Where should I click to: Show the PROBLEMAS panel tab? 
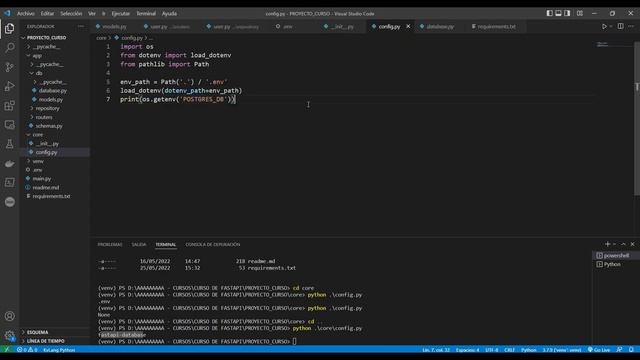pos(110,244)
